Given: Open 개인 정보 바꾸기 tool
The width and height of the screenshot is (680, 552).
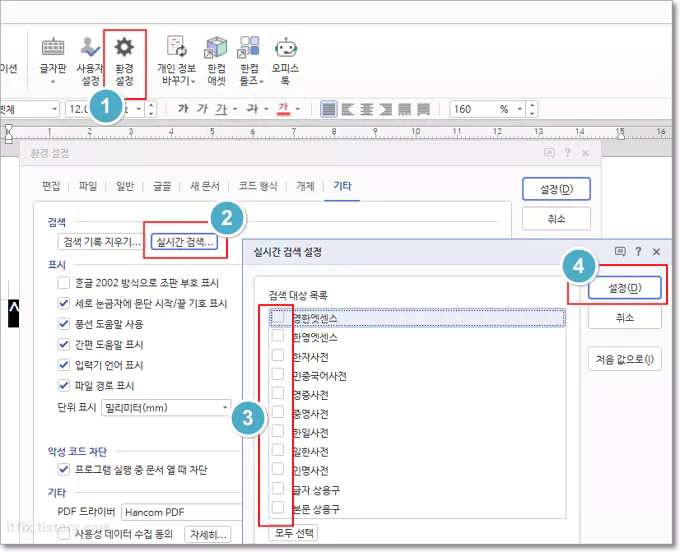Looking at the screenshot, I should [x=177, y=61].
